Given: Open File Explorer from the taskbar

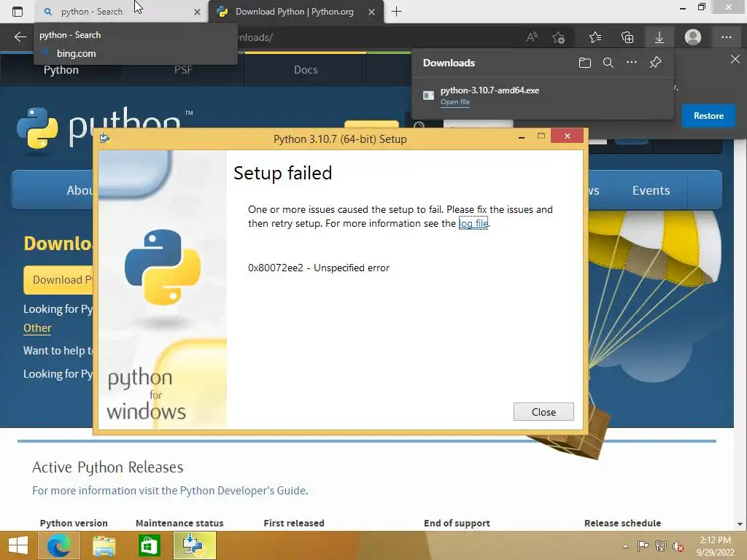Looking at the screenshot, I should pyautogui.click(x=104, y=545).
